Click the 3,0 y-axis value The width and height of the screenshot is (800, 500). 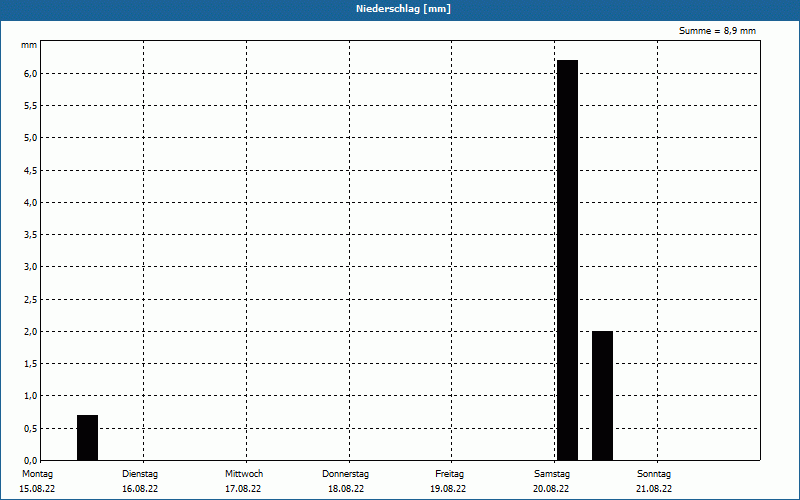click(30, 267)
